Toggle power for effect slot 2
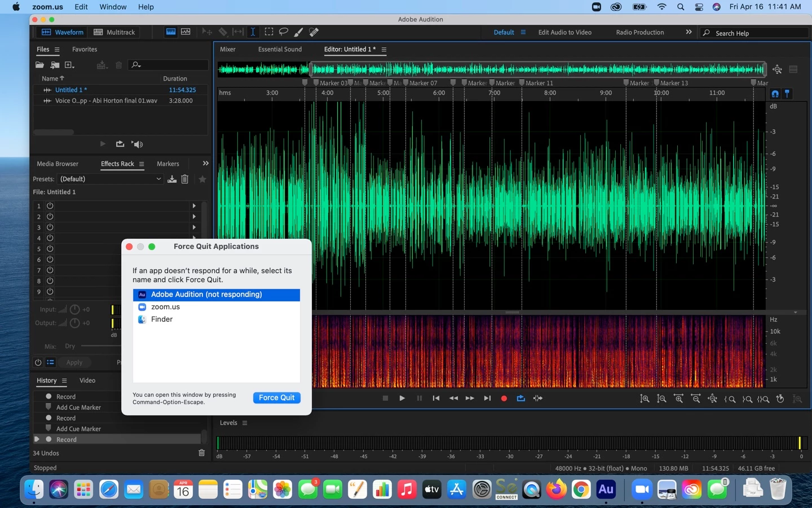Image resolution: width=812 pixels, height=508 pixels. click(x=50, y=217)
